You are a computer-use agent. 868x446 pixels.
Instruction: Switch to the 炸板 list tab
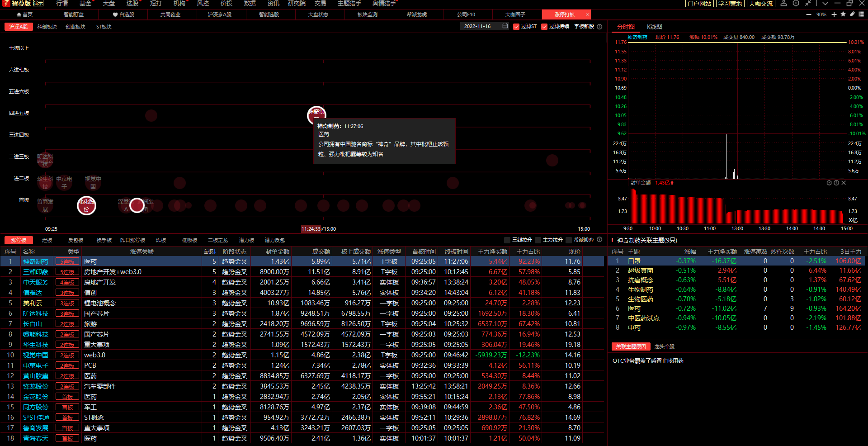161,240
